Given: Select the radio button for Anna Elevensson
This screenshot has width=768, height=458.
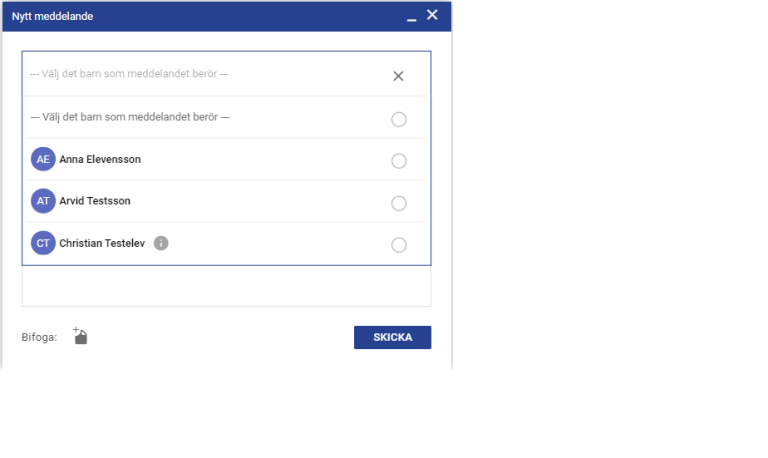Looking at the screenshot, I should pos(399,161).
